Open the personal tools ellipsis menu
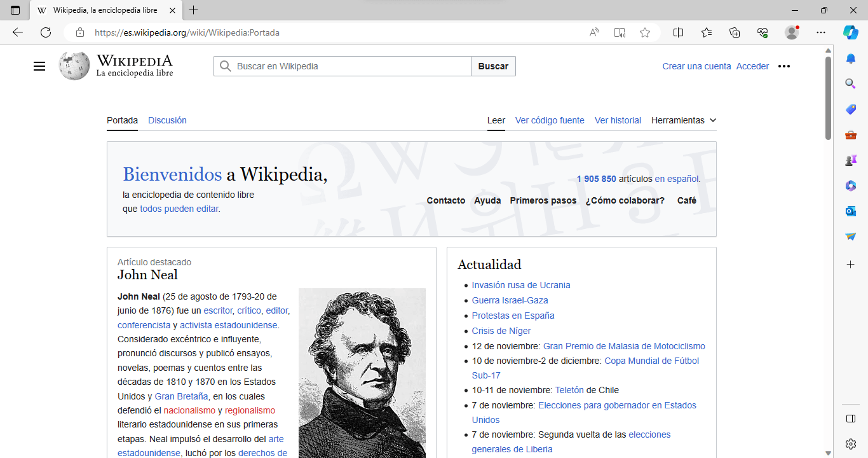The width and height of the screenshot is (868, 458). [784, 66]
